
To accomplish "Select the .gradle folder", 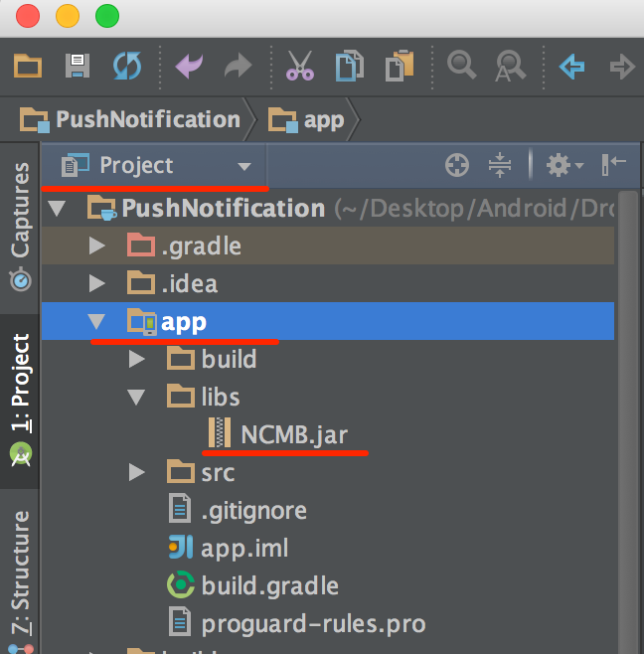I will click(328, 245).
